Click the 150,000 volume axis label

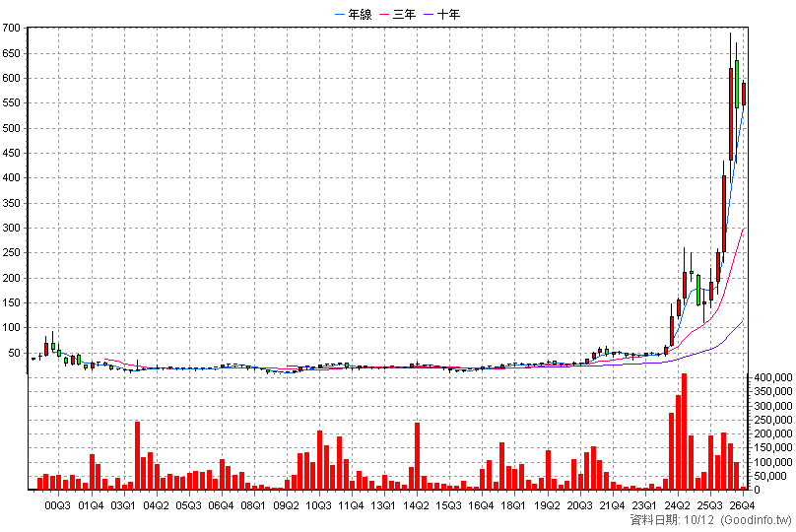(773, 447)
